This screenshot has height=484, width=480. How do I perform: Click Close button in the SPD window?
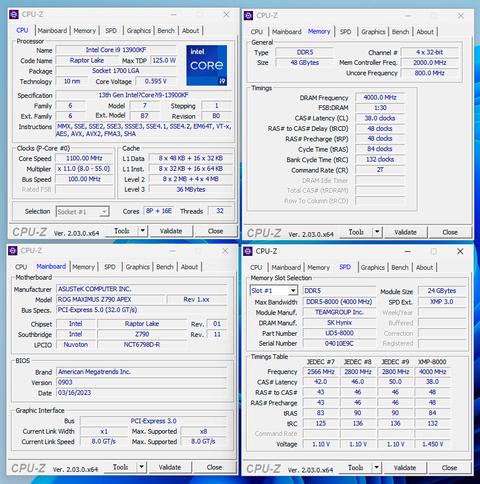coord(449,468)
